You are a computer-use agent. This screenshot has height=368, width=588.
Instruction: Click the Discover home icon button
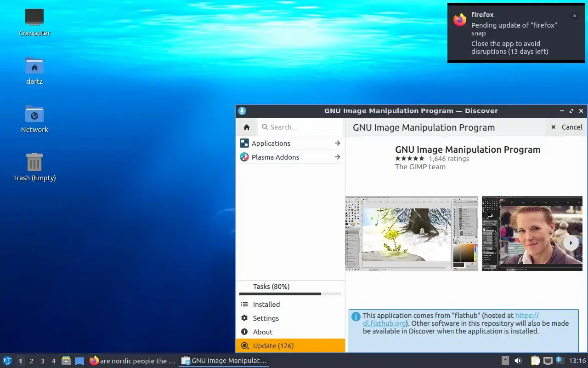tap(247, 127)
